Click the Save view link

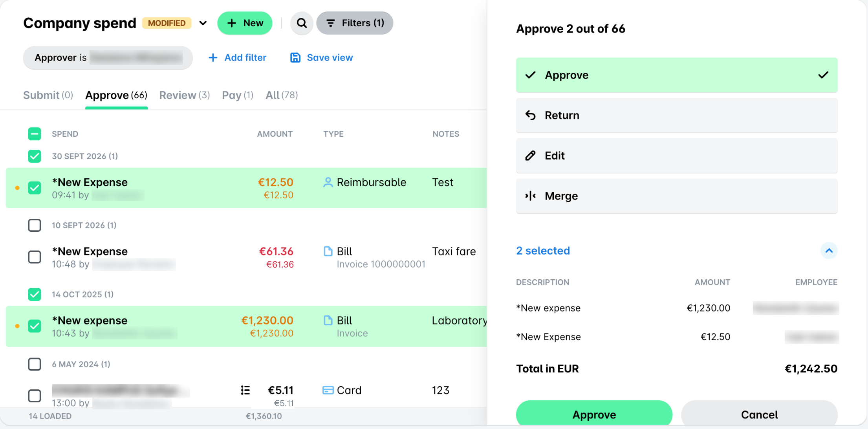(x=322, y=58)
